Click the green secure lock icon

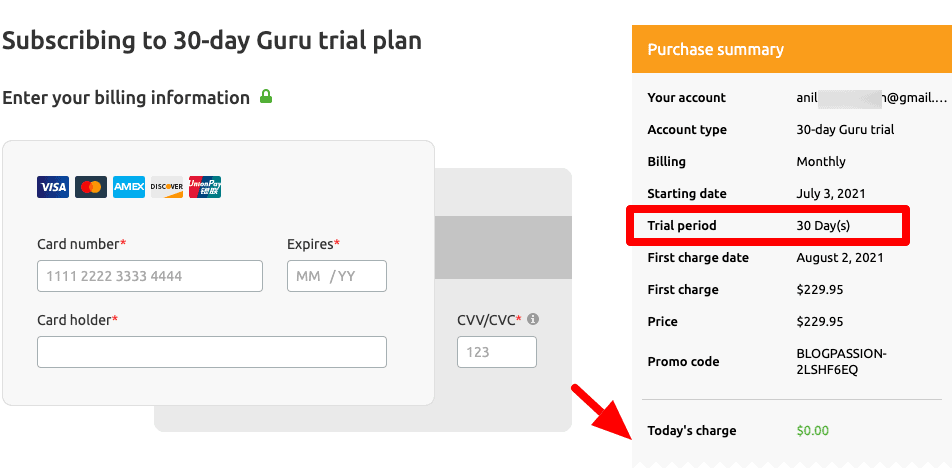tap(266, 97)
